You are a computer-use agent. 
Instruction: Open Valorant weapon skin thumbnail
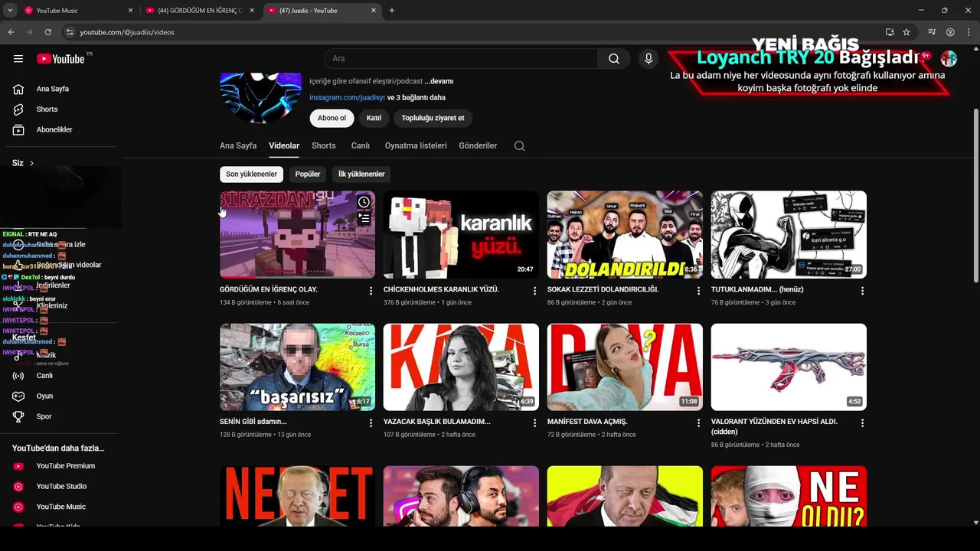789,367
